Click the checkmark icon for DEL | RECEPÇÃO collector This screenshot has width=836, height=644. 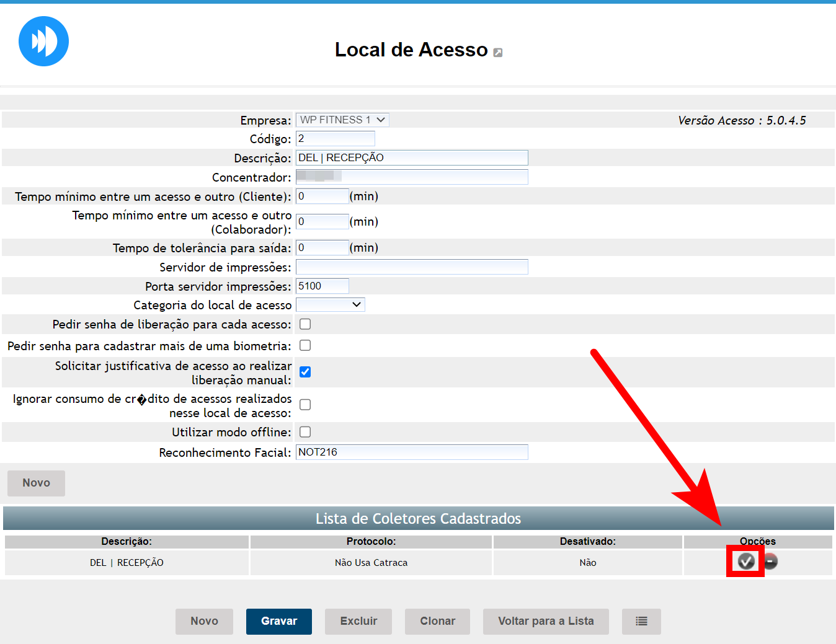point(745,562)
